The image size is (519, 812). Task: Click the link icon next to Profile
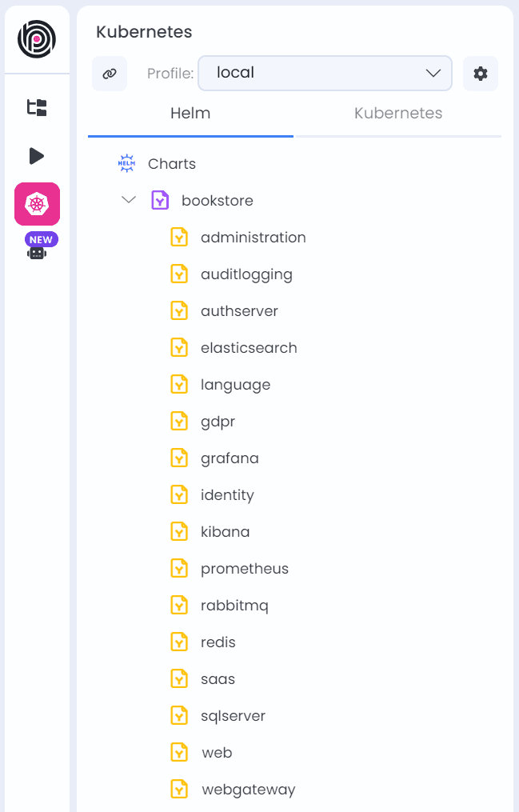pyautogui.click(x=110, y=73)
